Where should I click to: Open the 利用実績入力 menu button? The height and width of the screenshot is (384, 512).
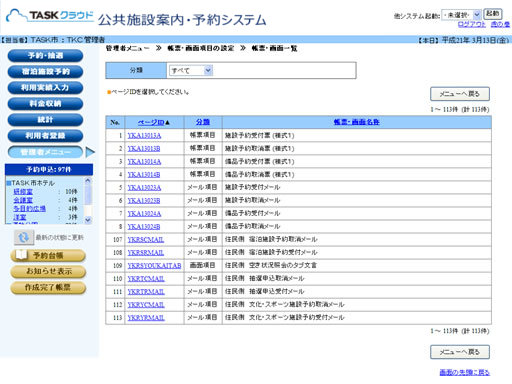(45, 88)
